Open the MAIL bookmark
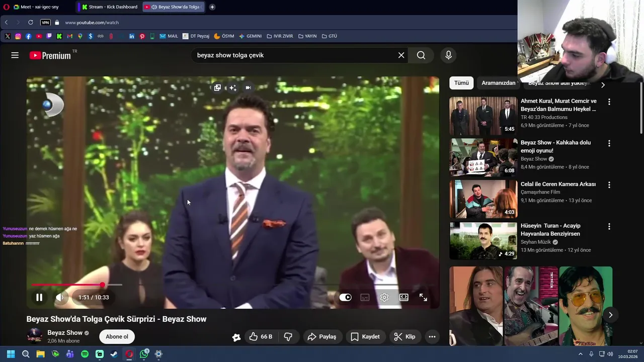This screenshot has width=644, height=362. (169, 36)
